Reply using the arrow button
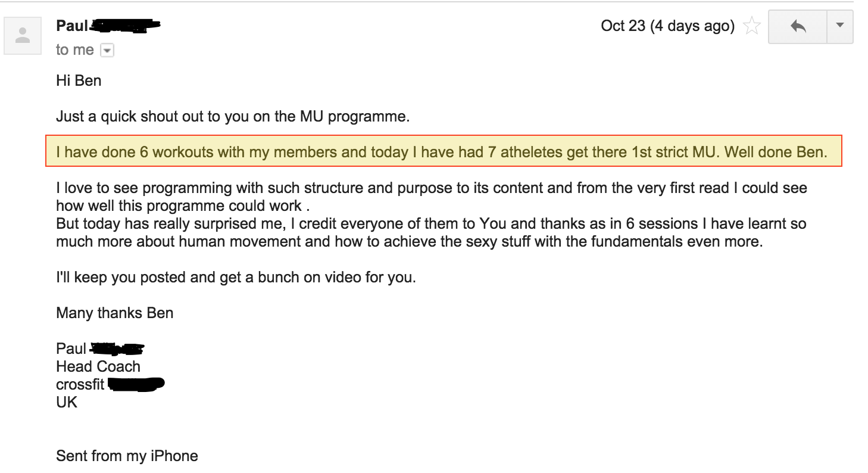868x473 pixels. tap(798, 27)
